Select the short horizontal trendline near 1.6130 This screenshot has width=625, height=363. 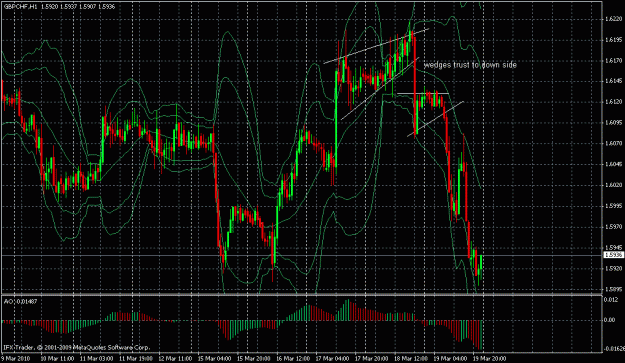pos(423,93)
